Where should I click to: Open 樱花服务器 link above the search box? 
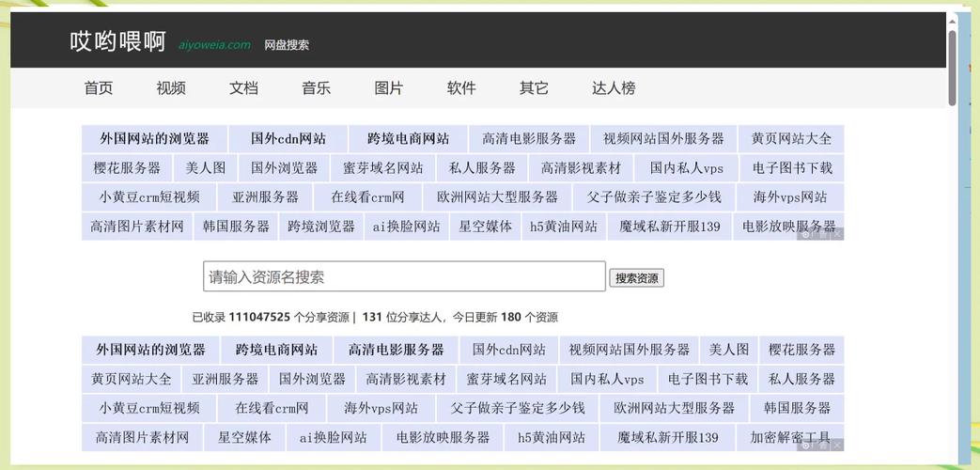tap(127, 168)
